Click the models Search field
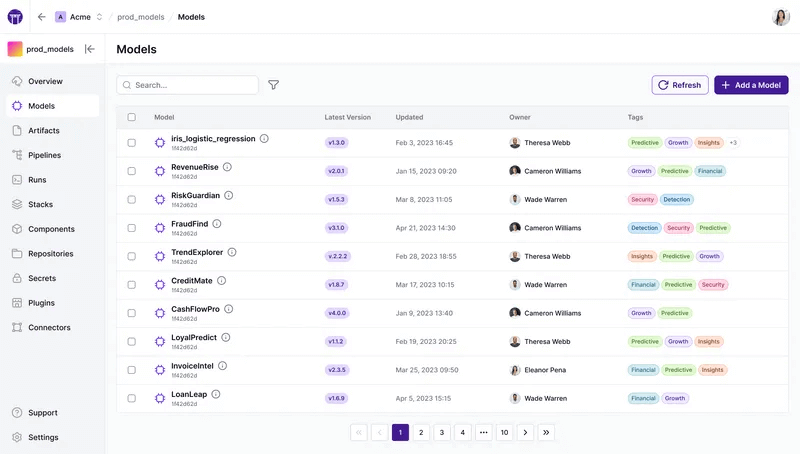 pyautogui.click(x=188, y=85)
